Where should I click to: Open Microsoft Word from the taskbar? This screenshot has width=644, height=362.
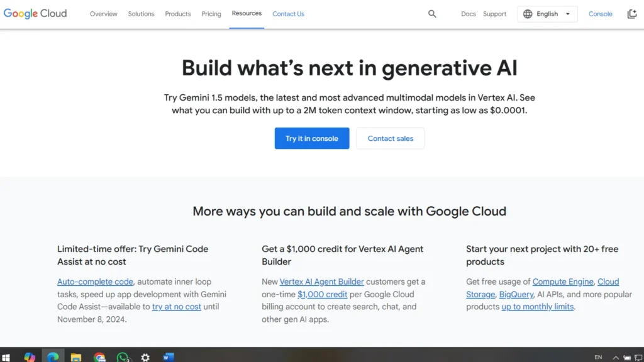169,358
